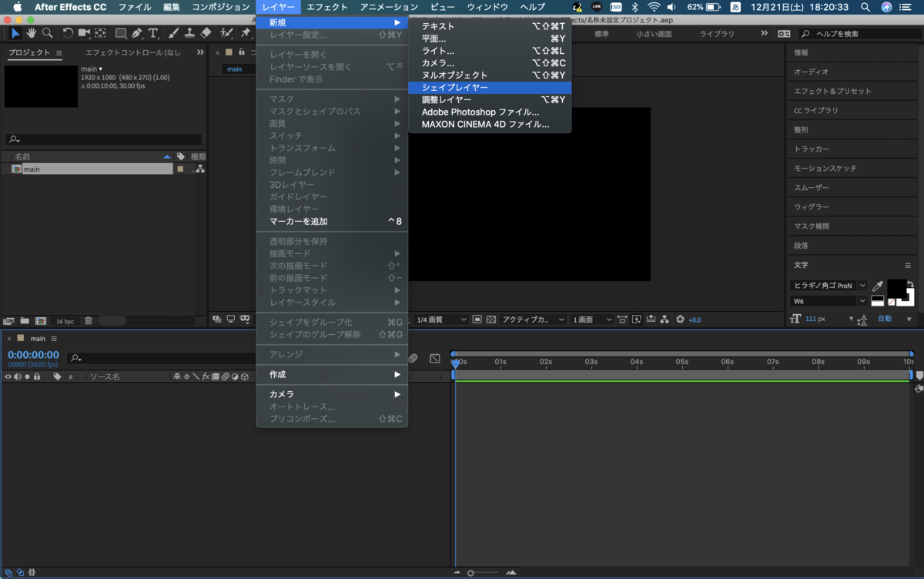This screenshot has height=579, width=924.
Task: Open the composition flowchart icon in viewer
Action: (665, 320)
